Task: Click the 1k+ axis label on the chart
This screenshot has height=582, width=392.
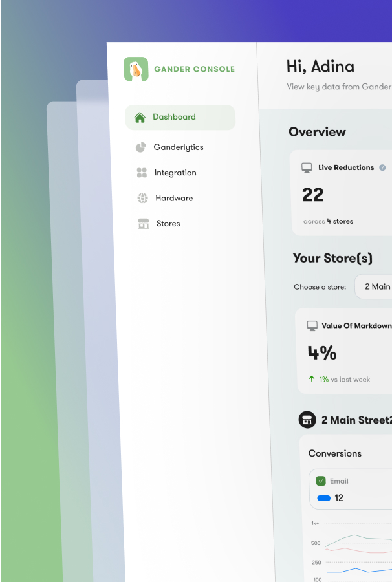Action: 315,523
